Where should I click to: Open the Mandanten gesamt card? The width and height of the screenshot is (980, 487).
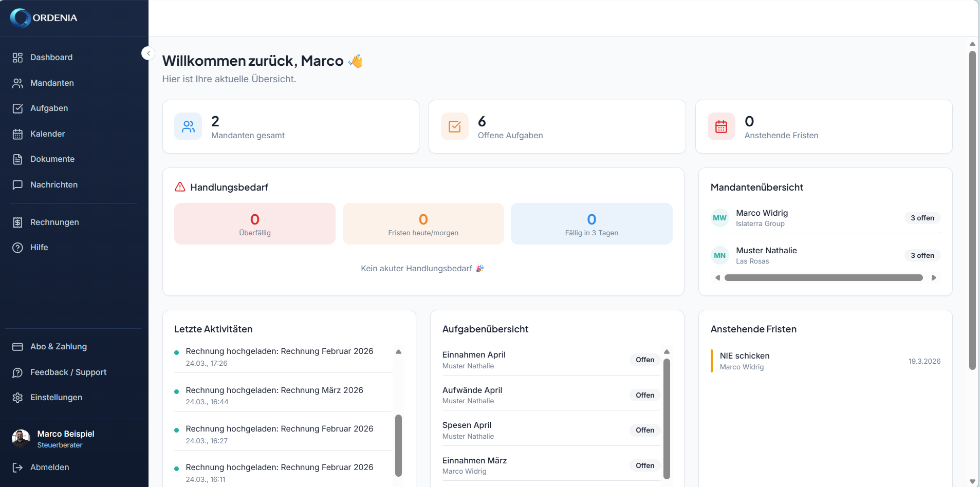[x=291, y=126]
